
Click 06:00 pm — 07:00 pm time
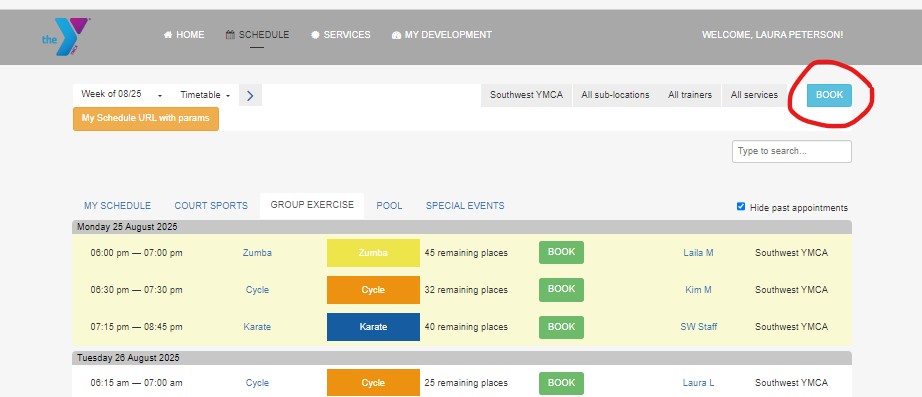point(136,253)
